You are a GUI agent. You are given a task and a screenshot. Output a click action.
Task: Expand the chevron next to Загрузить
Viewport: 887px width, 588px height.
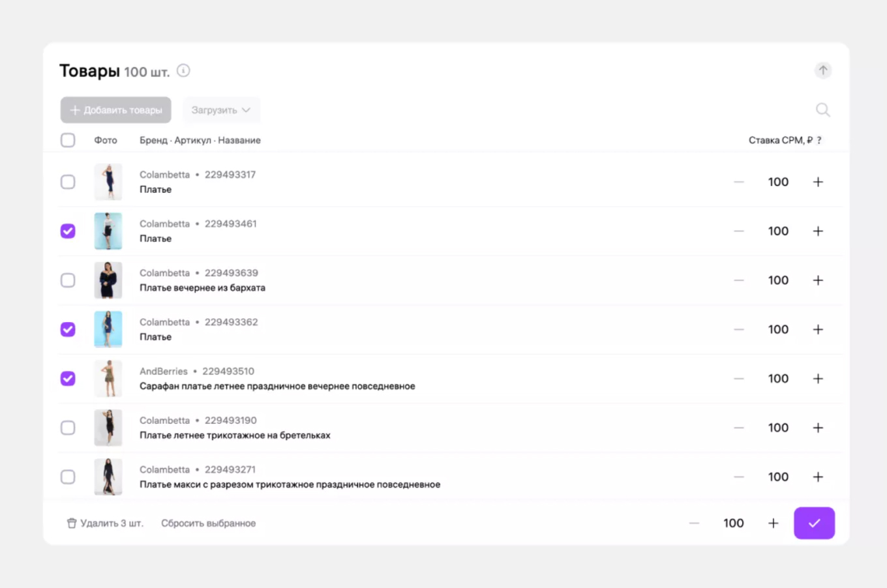coord(247,110)
